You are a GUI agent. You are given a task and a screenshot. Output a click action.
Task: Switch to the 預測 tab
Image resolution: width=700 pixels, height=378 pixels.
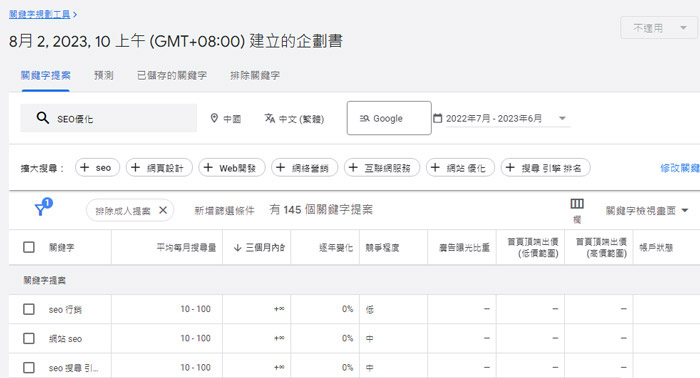(104, 75)
